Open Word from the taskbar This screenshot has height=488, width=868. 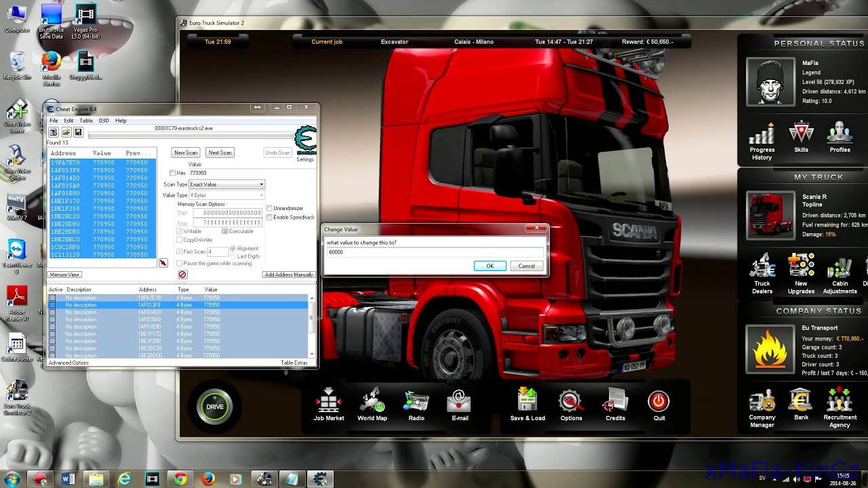pos(68,479)
